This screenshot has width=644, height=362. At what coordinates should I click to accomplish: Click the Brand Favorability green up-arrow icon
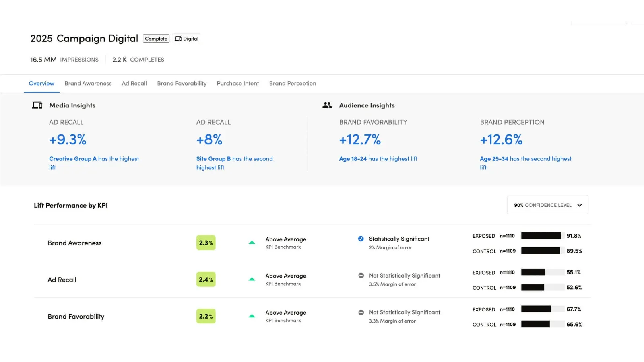252,316
